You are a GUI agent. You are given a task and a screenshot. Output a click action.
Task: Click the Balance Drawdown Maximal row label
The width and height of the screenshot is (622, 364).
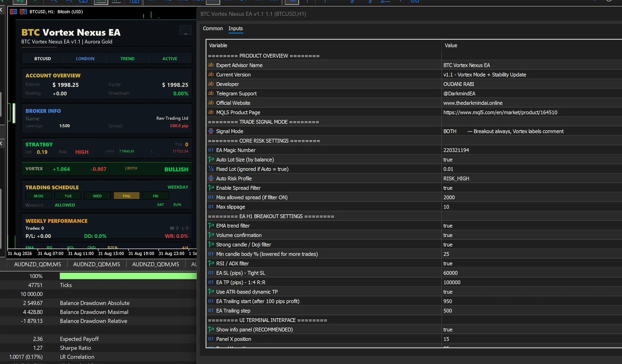pyautogui.click(x=94, y=312)
